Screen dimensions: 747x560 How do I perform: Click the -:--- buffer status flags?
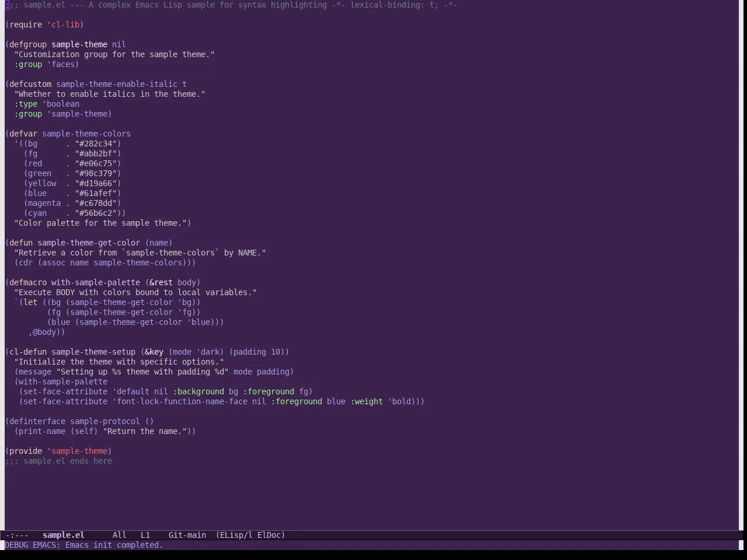[x=17, y=535]
